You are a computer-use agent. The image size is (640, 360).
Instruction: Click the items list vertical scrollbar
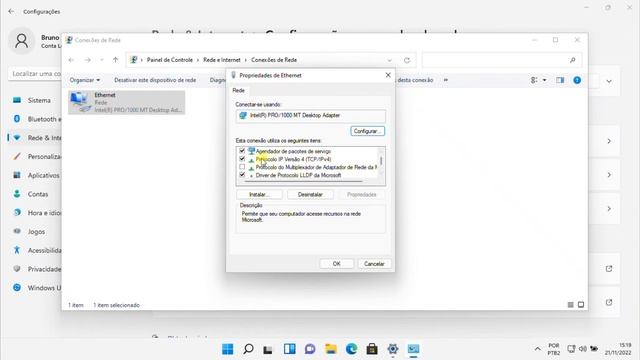[x=381, y=161]
